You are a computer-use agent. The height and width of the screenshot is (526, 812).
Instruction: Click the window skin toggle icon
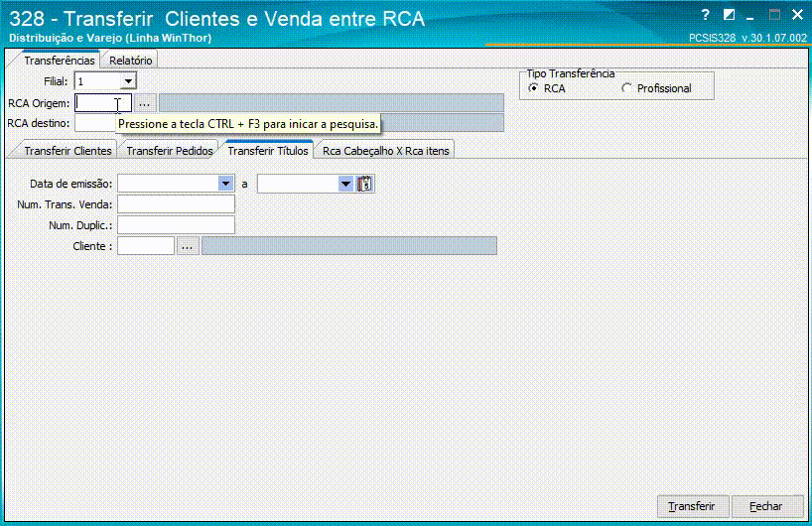tap(729, 15)
